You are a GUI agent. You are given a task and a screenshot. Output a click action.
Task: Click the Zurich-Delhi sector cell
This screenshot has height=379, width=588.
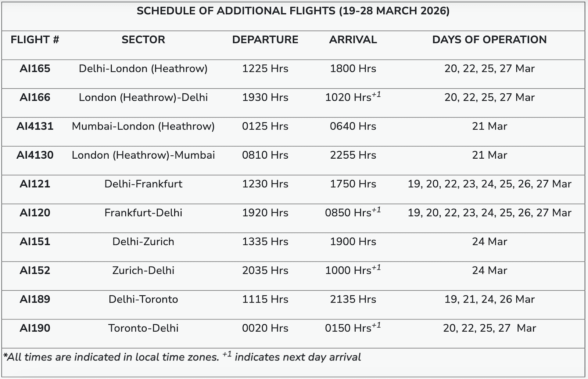[143, 271]
